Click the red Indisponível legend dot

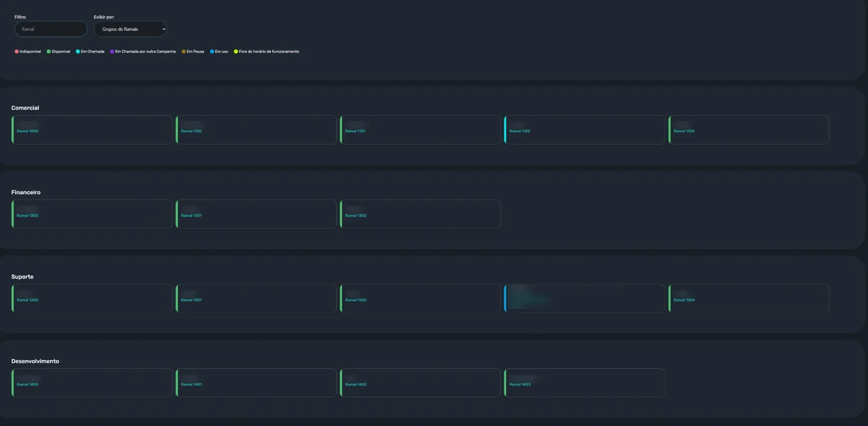[17, 51]
